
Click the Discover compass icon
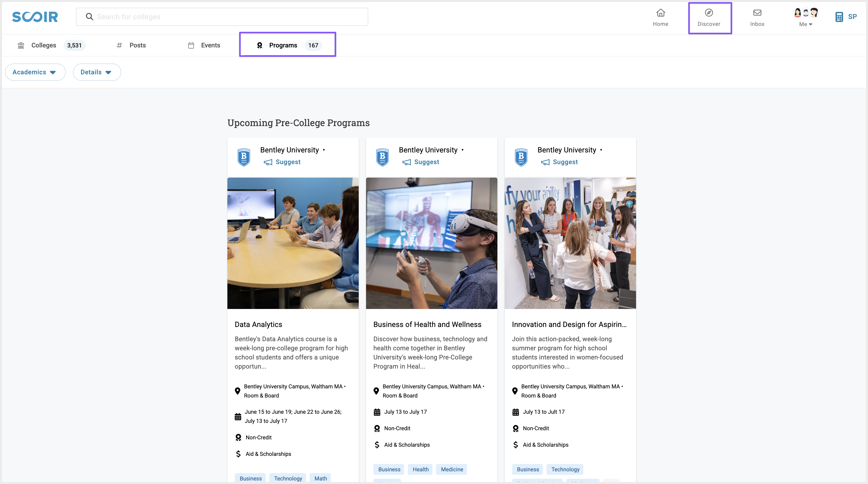pyautogui.click(x=709, y=13)
